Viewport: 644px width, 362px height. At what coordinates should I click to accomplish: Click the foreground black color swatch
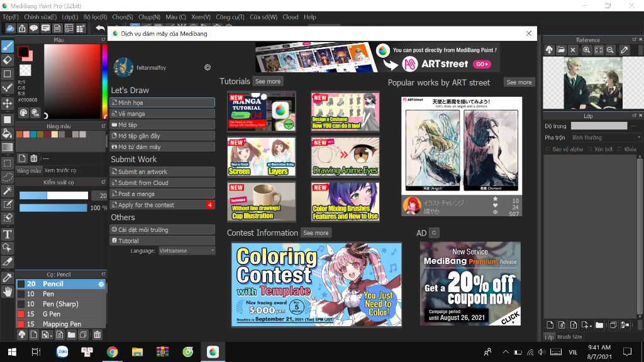click(23, 52)
